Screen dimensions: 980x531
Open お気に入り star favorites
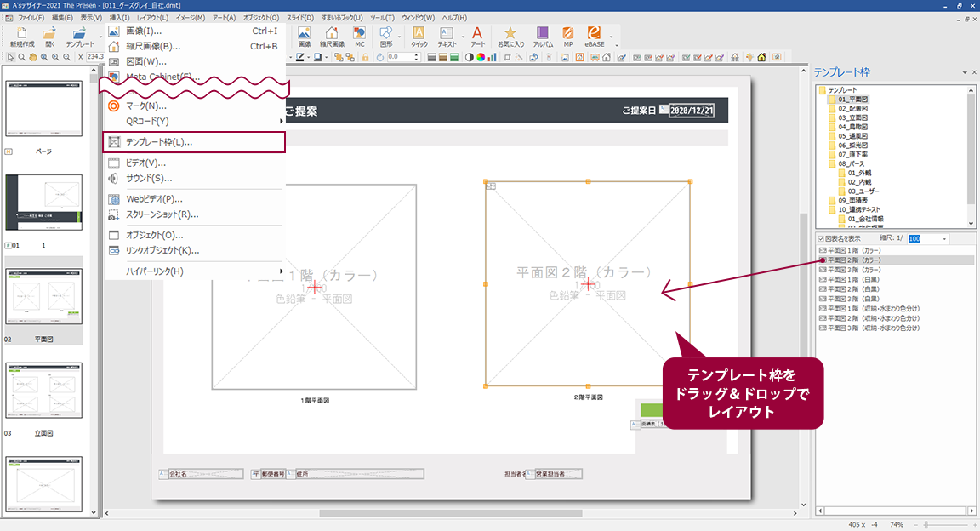coord(510,37)
